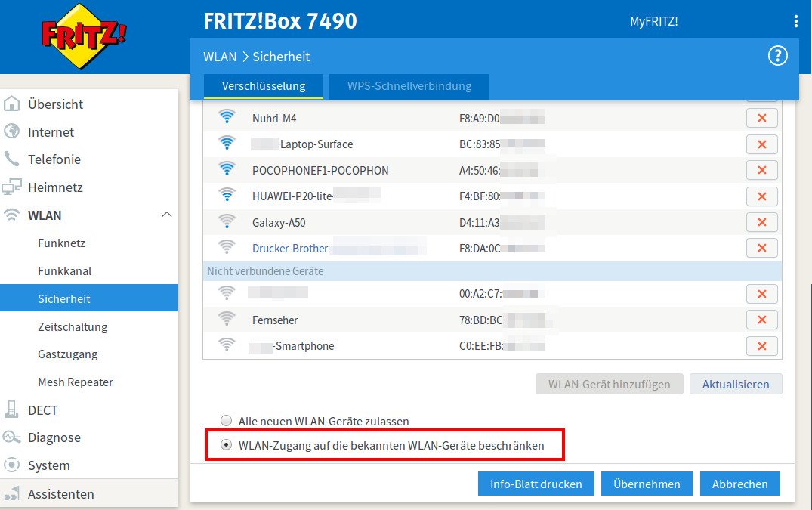Print info sheet via Info-Blatt drucken
The height and width of the screenshot is (510, 812).
pyautogui.click(x=536, y=484)
